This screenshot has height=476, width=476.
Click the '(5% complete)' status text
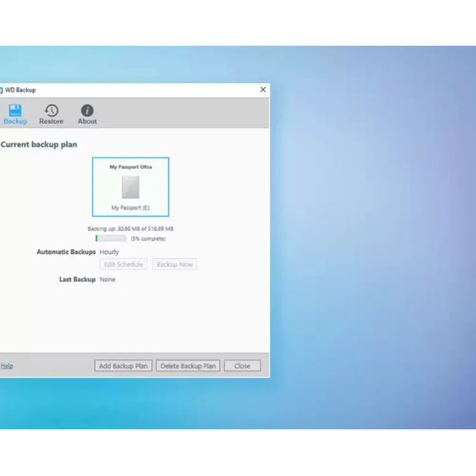(148, 238)
